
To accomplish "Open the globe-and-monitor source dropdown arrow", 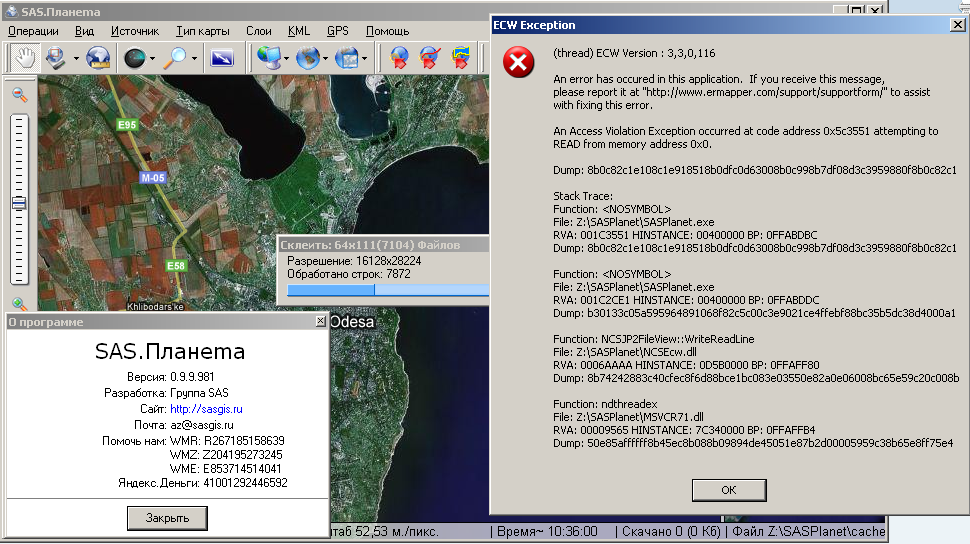I will click(x=288, y=58).
